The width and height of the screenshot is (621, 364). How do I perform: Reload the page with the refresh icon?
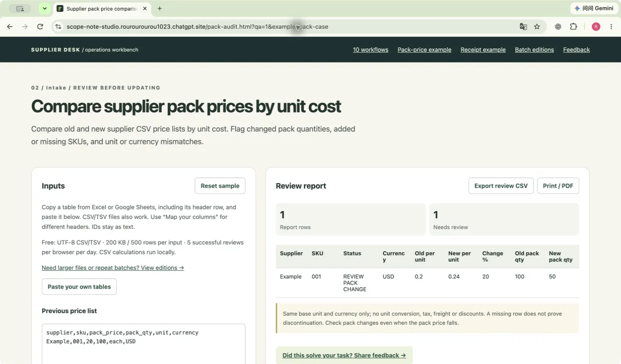point(40,27)
